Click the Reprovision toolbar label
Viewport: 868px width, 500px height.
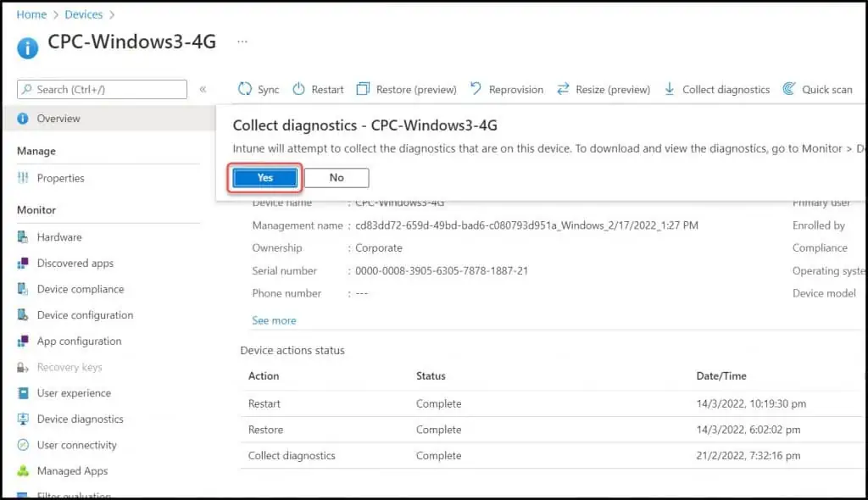(x=516, y=90)
